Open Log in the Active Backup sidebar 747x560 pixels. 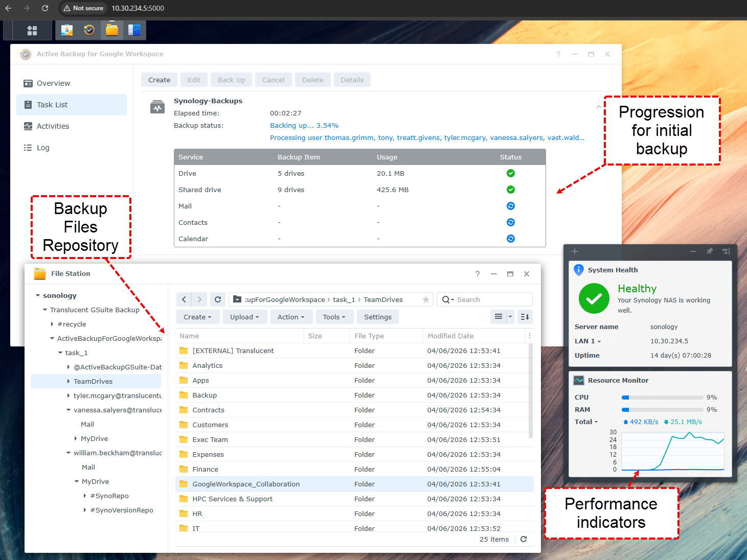click(72, 148)
